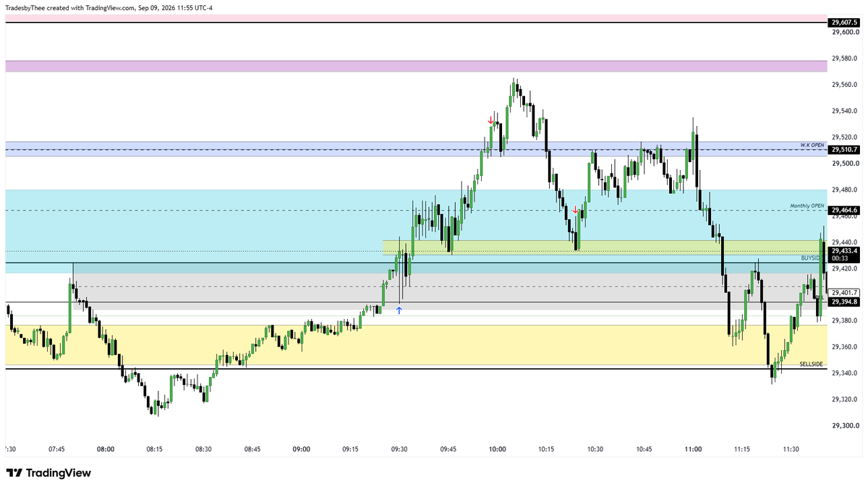Click the red down arrow near 10:25
This screenshot has width=868, height=489.
click(575, 211)
